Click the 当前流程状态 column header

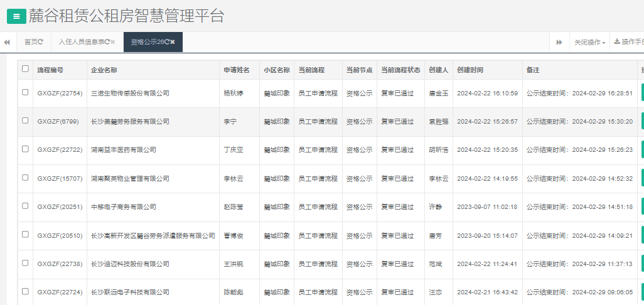tap(400, 70)
